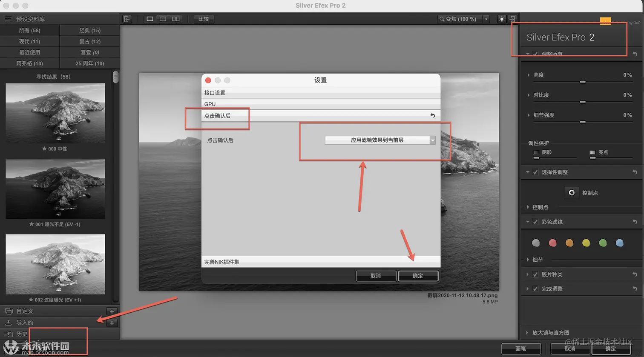
Task: Click the add 控制点 control point button
Action: [x=572, y=193]
